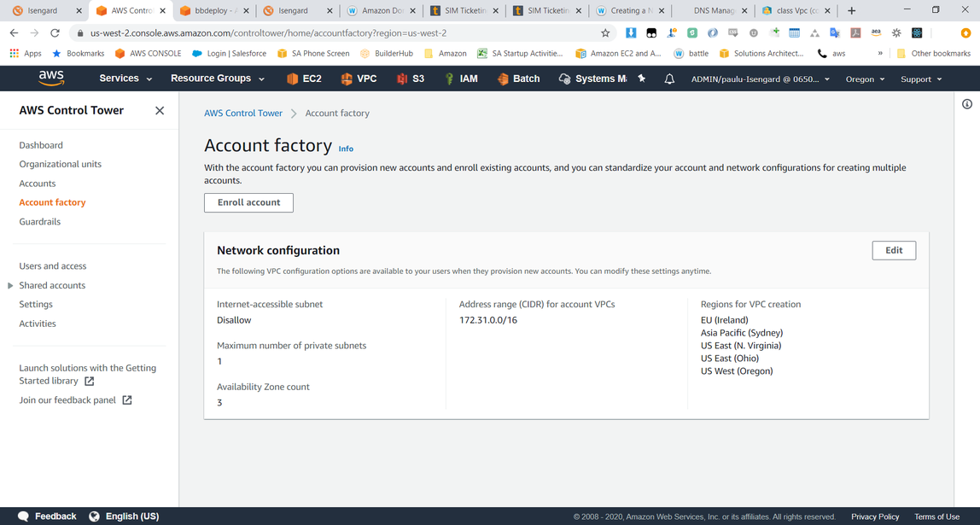Open the IAM service shortcut

click(461, 79)
